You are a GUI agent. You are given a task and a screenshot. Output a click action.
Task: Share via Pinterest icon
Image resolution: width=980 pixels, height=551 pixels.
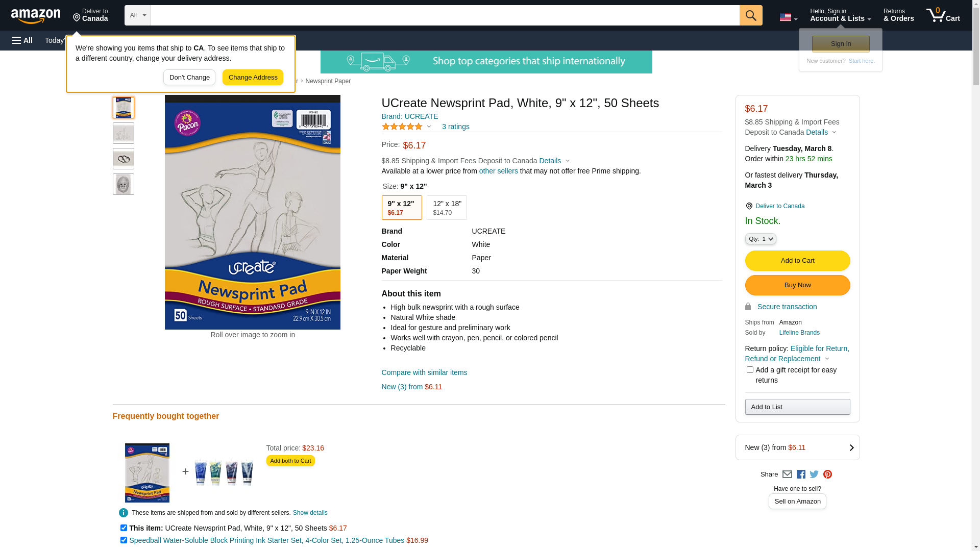pyautogui.click(x=827, y=474)
